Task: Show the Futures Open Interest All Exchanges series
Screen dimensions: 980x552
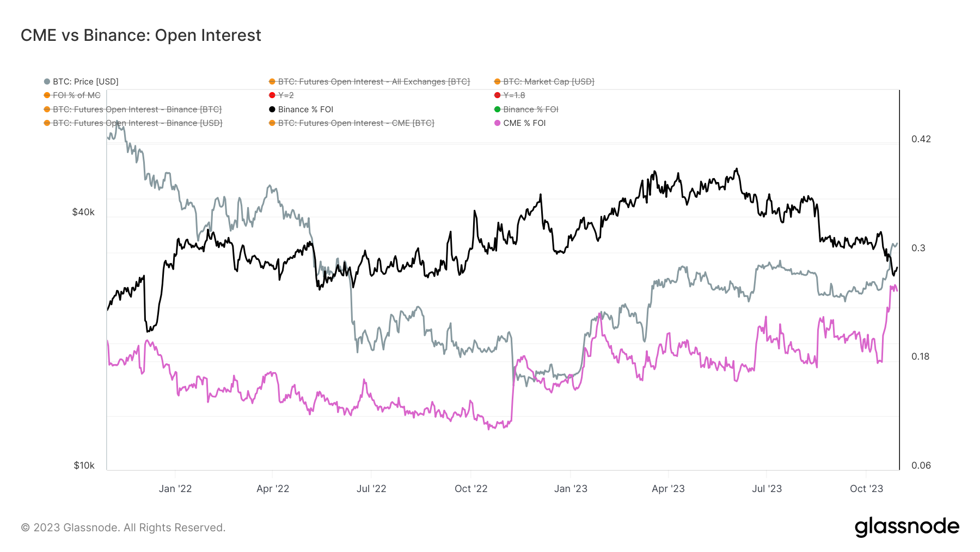Action: point(373,82)
